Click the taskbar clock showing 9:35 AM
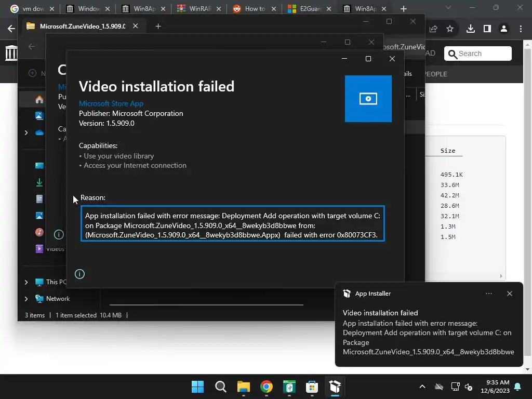This screenshot has width=532, height=399. click(x=495, y=387)
